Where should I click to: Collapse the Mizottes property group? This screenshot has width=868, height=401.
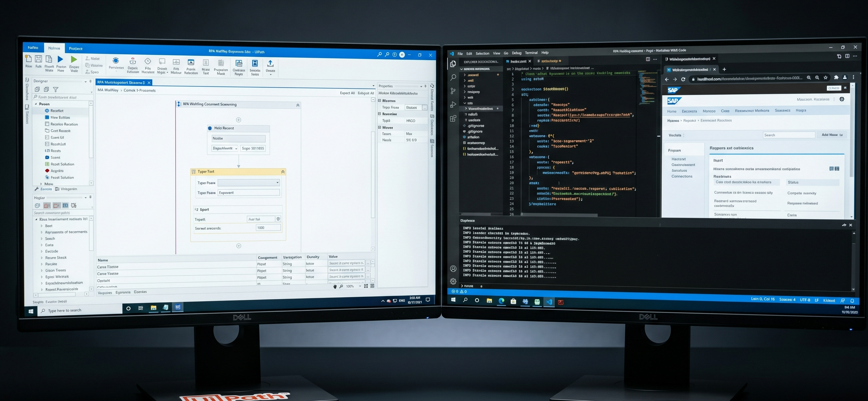pyautogui.click(x=379, y=101)
